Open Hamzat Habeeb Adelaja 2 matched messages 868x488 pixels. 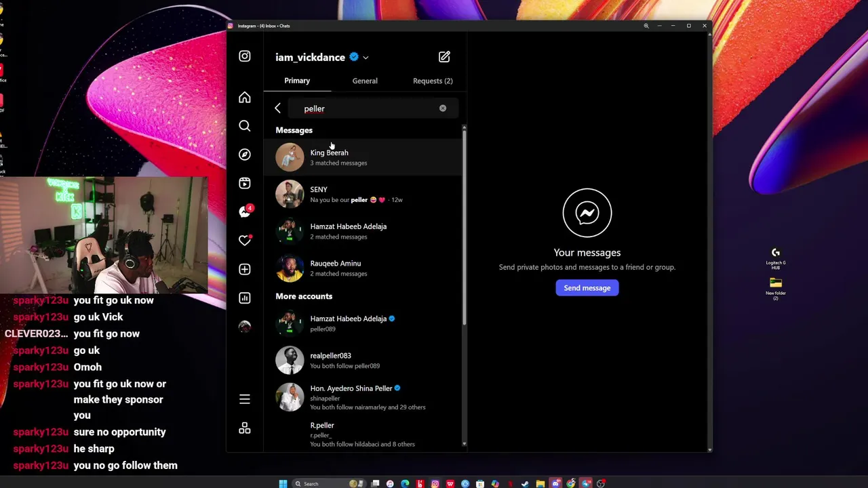363,231
